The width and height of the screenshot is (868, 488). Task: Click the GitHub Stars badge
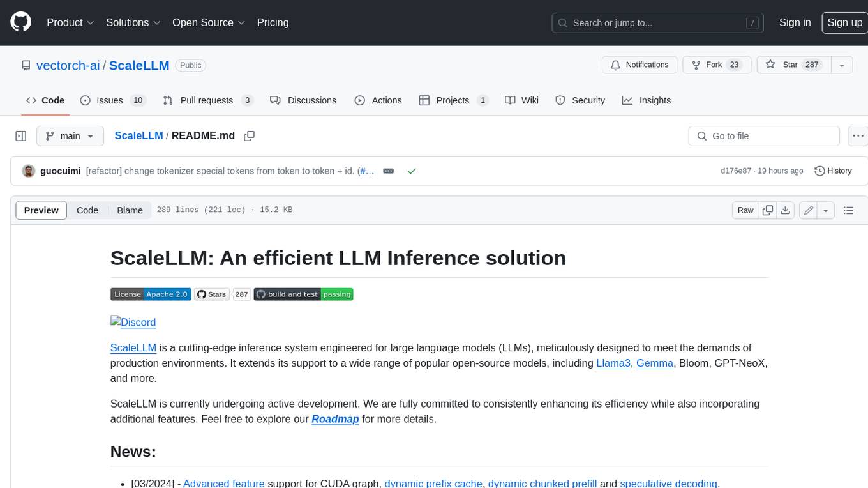point(212,294)
